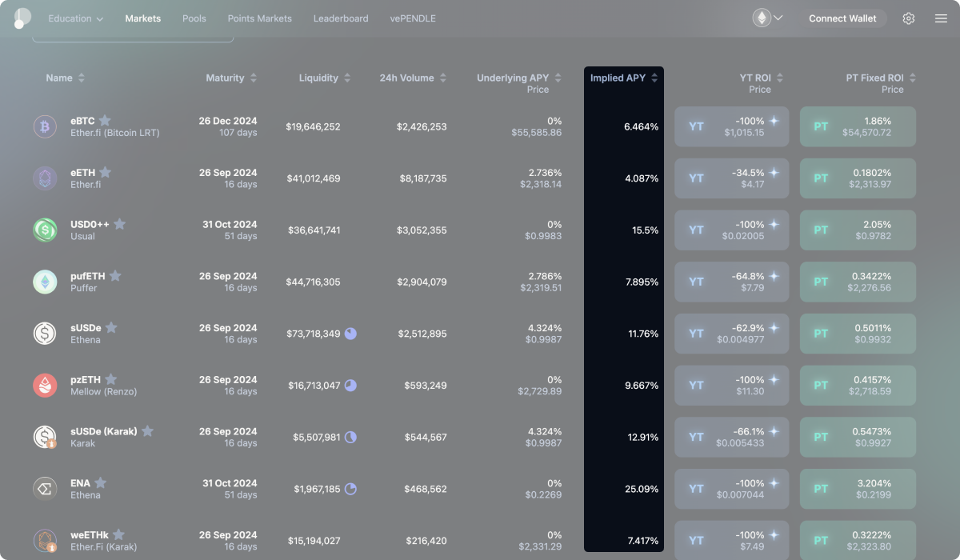960x560 pixels.
Task: Star the sUSDe (Karak) market
Action: [147, 431]
